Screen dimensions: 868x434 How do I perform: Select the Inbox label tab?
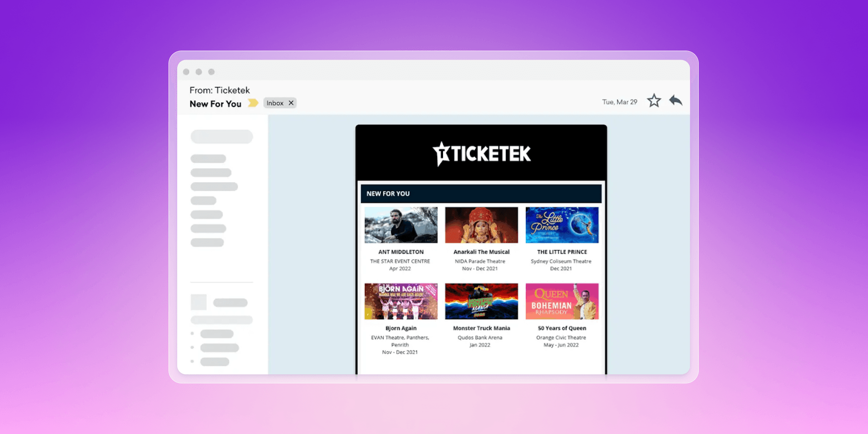pyautogui.click(x=275, y=103)
